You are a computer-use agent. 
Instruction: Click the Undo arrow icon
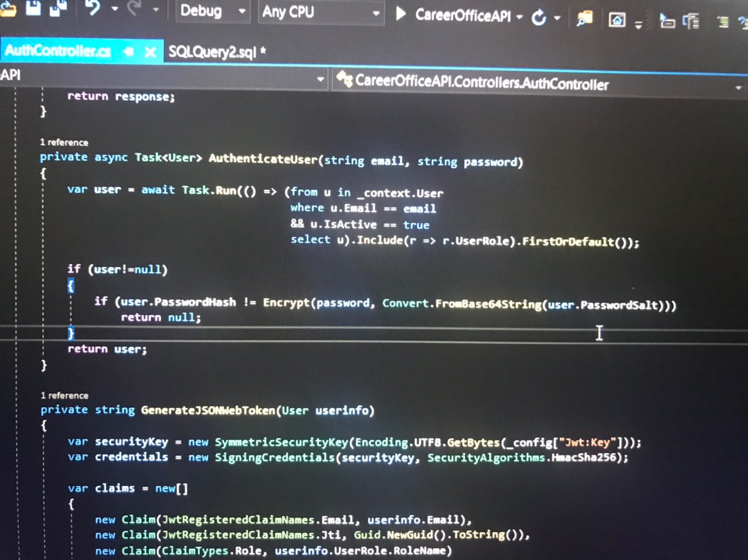(x=93, y=8)
